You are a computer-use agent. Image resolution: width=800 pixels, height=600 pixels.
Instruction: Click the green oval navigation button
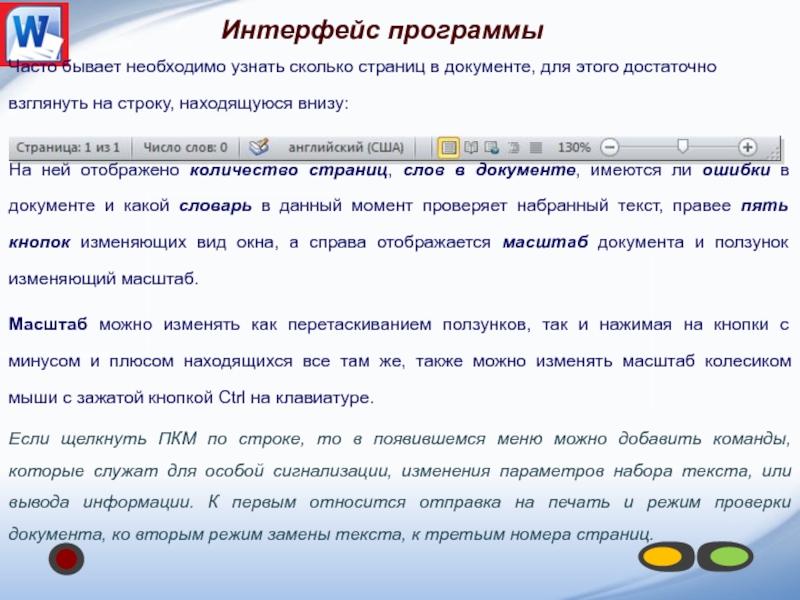click(x=726, y=557)
